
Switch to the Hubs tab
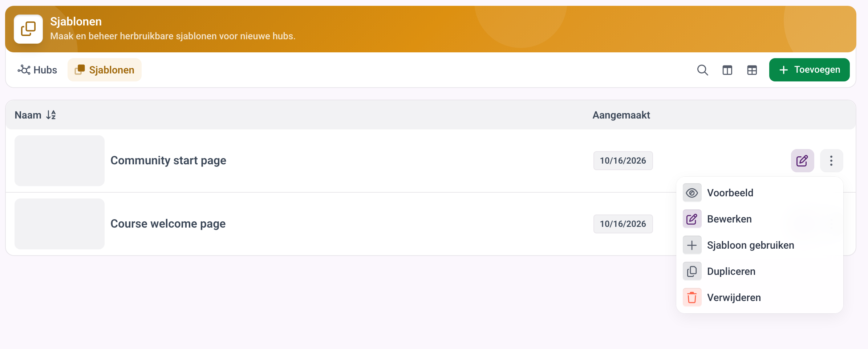37,70
